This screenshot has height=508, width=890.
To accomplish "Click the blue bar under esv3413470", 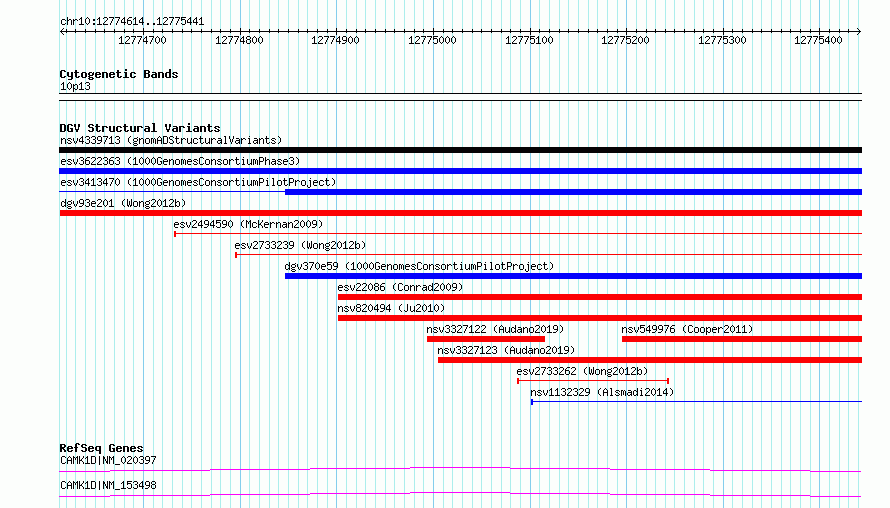I will click(573, 192).
